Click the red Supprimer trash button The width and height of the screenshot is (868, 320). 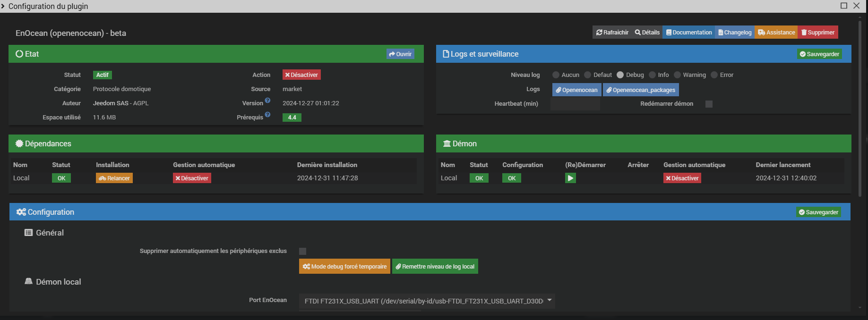coord(818,33)
